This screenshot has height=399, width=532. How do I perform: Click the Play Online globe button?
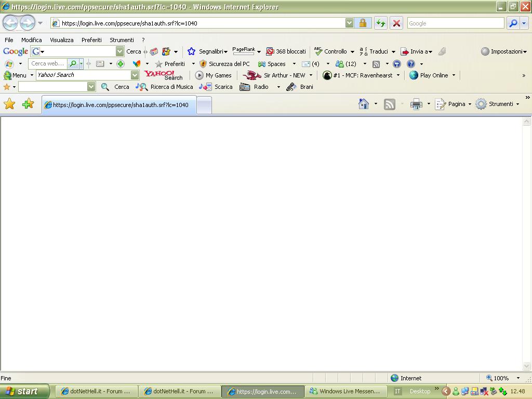(429, 75)
